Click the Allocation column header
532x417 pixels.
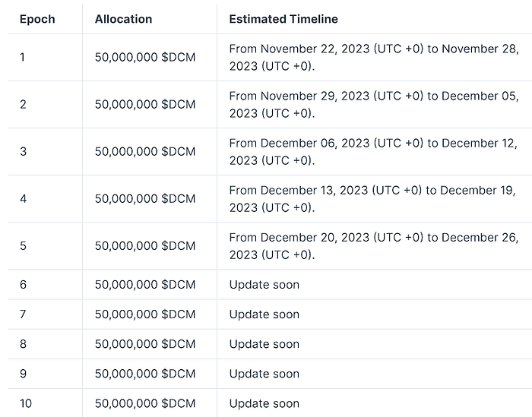click(x=123, y=19)
